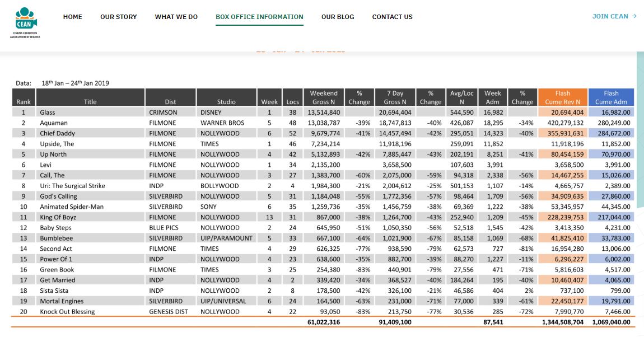
Task: Go to OUR STORY page
Action: click(x=119, y=17)
